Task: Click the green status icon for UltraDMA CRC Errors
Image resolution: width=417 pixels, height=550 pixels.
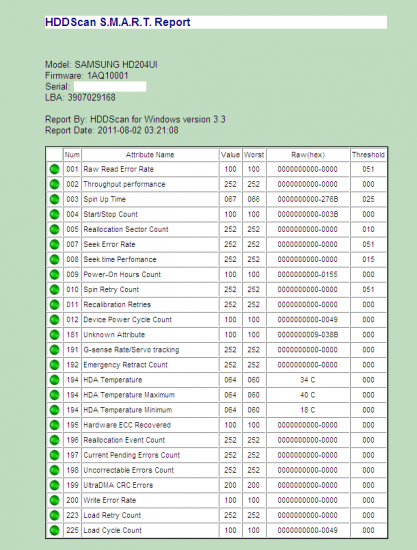Action: 54,485
